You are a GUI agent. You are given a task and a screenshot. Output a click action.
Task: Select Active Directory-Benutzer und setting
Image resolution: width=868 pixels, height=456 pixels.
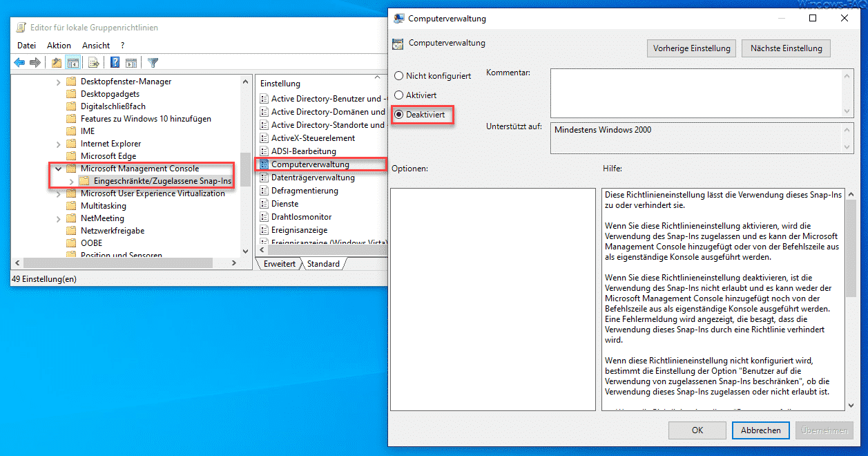(329, 99)
